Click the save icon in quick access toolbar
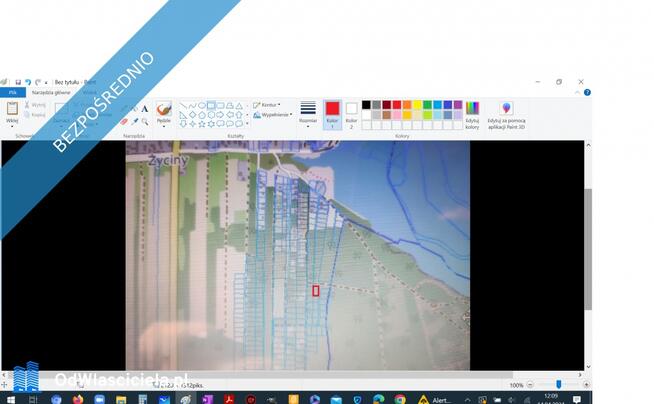The width and height of the screenshot is (654, 404). pyautogui.click(x=18, y=82)
